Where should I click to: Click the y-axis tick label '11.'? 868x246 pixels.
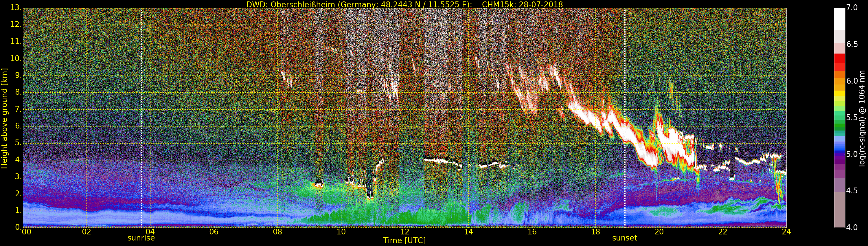16,41
